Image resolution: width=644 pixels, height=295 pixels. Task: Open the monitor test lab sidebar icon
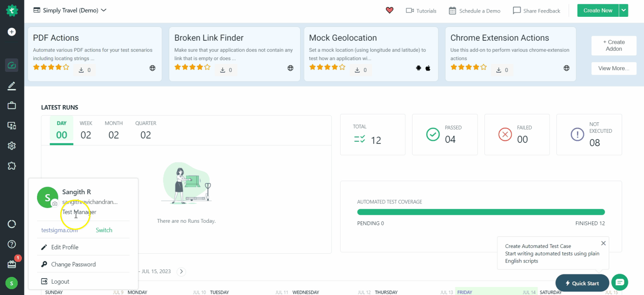coord(12,126)
